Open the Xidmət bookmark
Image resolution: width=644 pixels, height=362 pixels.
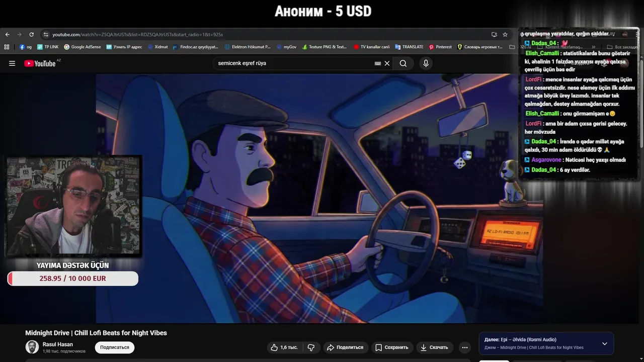click(x=157, y=47)
